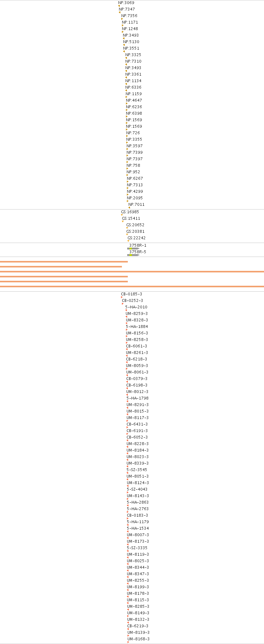
Task: Click feature label NP:758
Action: (133, 165)
